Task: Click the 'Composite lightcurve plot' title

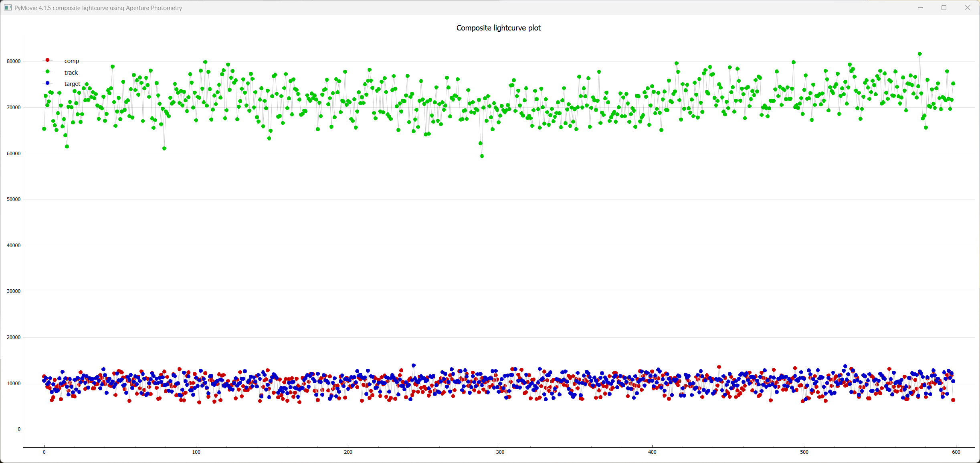Action: pyautogui.click(x=498, y=28)
